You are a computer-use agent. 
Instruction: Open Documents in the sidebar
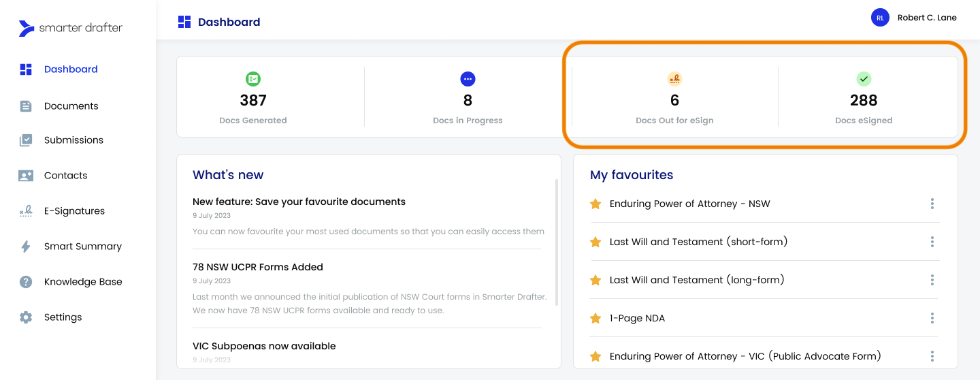(x=71, y=106)
